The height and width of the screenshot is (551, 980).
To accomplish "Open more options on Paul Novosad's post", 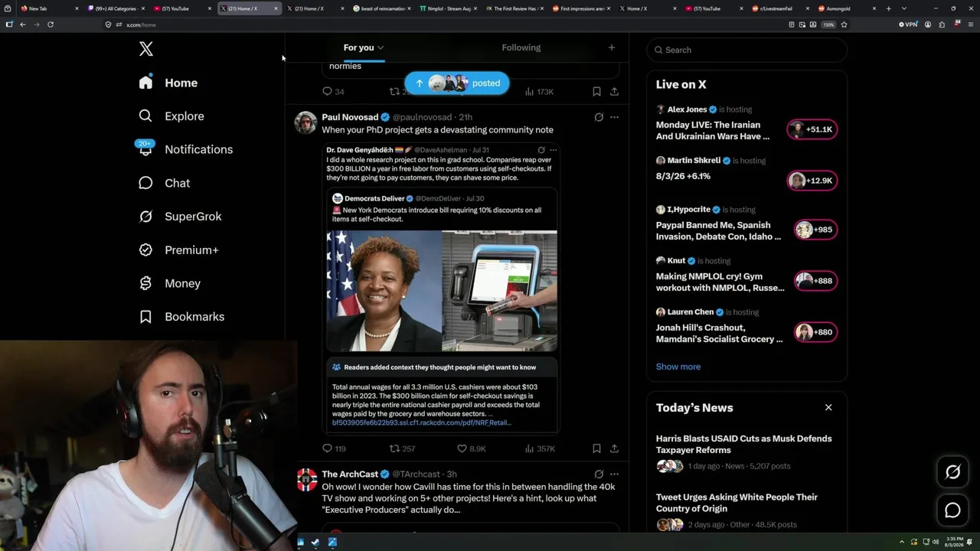I will click(x=614, y=117).
